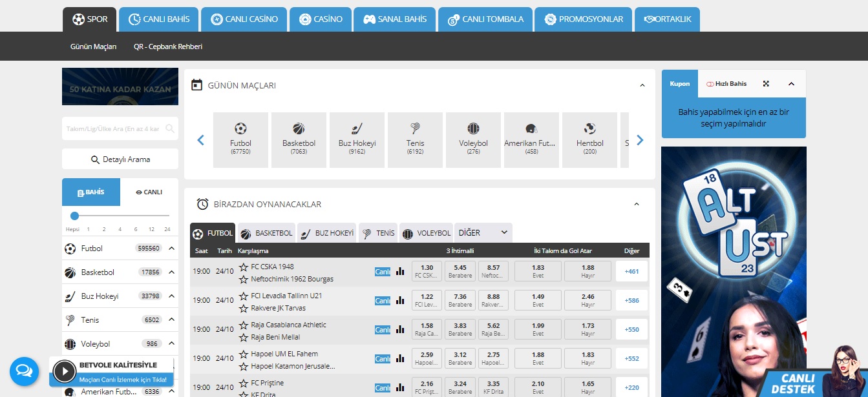Screen dimensions: 868x397
Task: Click the fullscreen expand icon in Kupon panel
Action: point(767,84)
